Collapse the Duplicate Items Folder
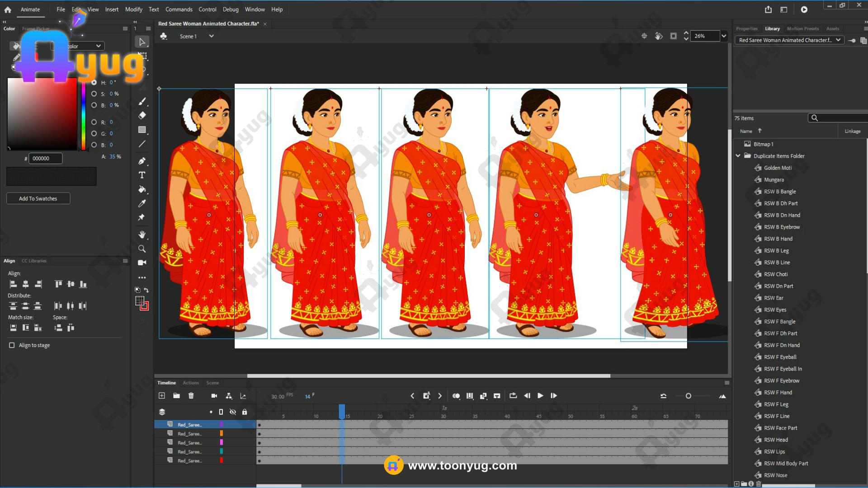This screenshot has width=868, height=488. (x=738, y=156)
